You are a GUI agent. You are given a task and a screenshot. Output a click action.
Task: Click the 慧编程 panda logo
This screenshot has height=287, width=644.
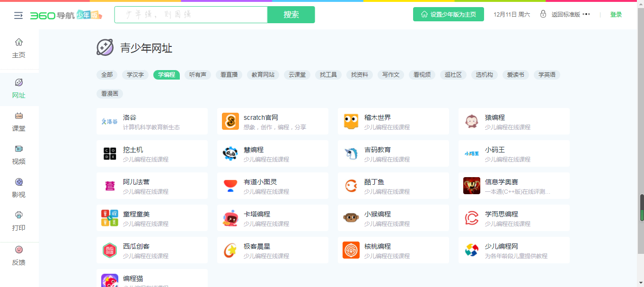(x=230, y=153)
